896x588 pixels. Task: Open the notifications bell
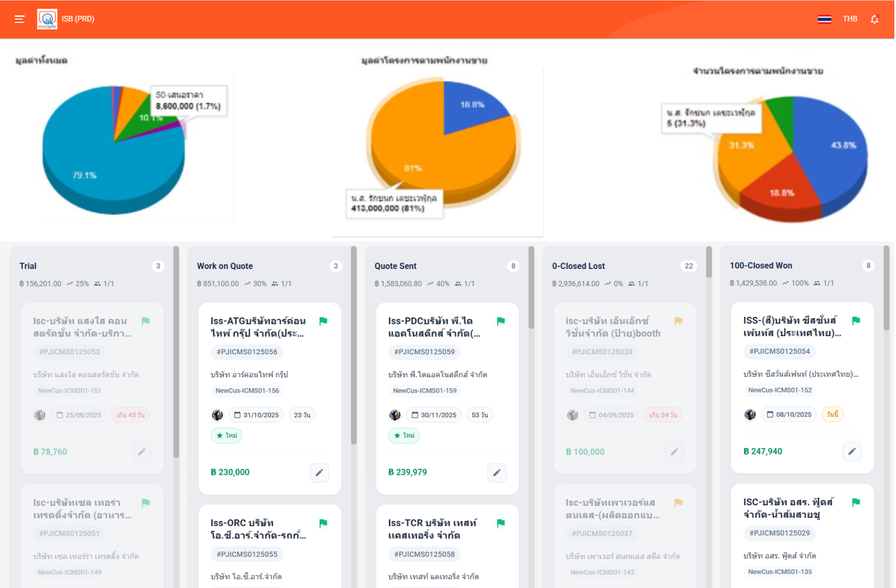(x=874, y=19)
